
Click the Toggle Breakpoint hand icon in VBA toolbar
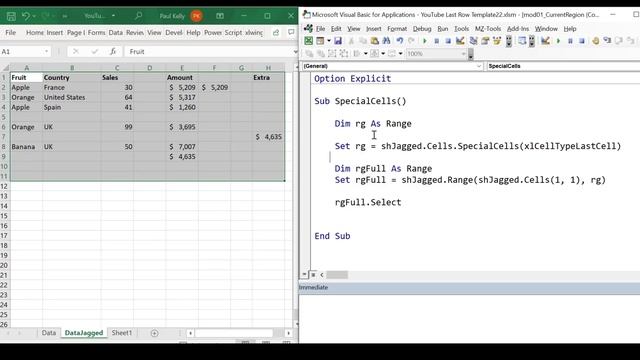(x=596, y=41)
